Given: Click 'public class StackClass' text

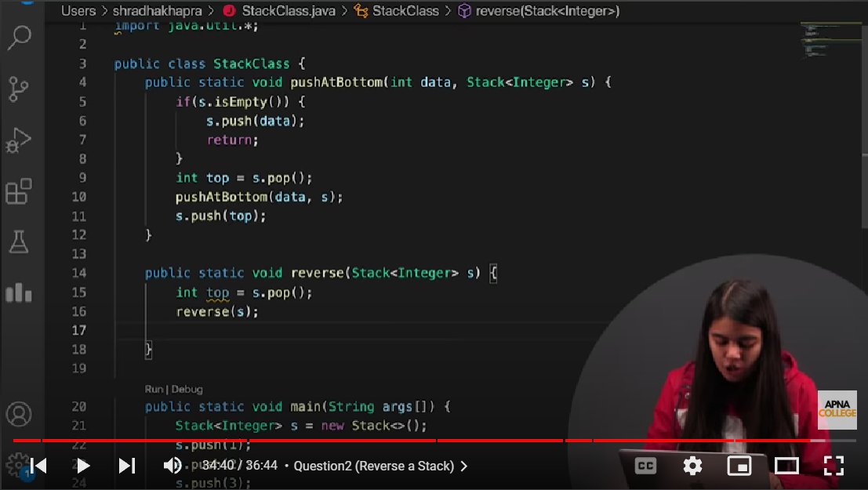Looking at the screenshot, I should [x=202, y=64].
